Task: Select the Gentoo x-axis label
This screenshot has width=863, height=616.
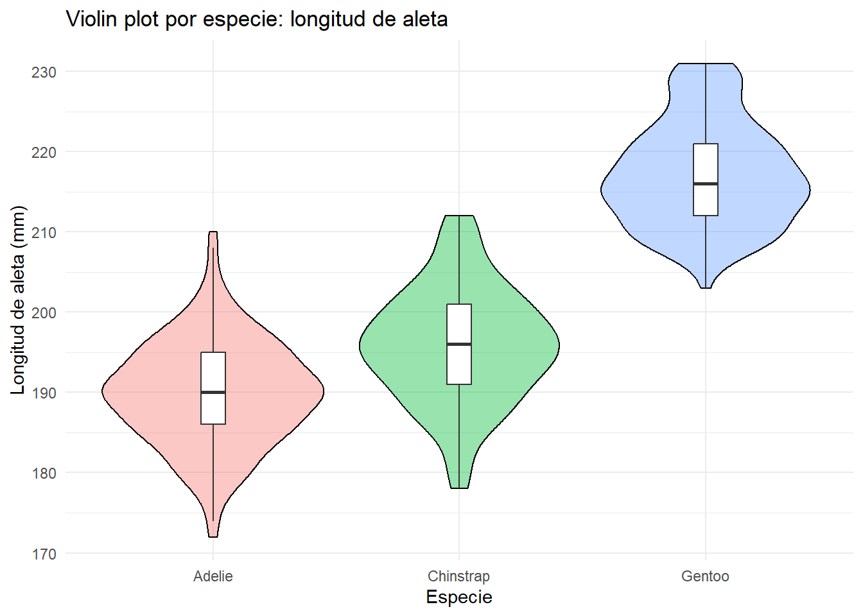Action: [x=705, y=576]
